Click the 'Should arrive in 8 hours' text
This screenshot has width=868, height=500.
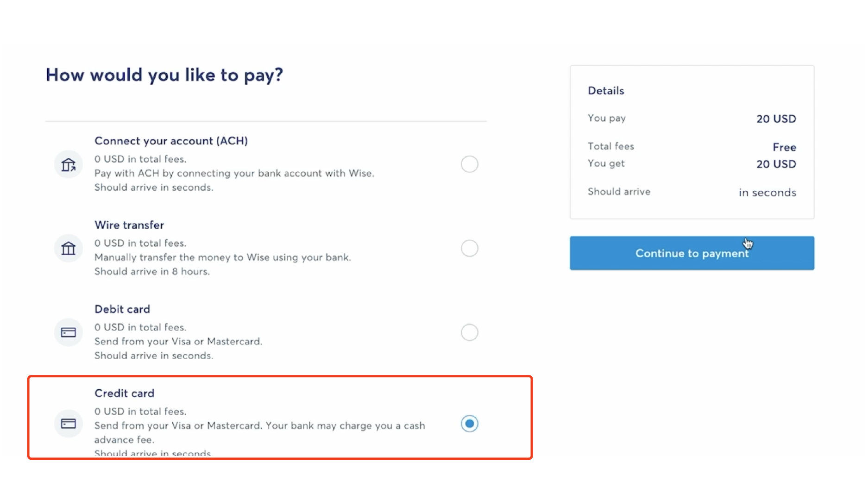pos(152,271)
